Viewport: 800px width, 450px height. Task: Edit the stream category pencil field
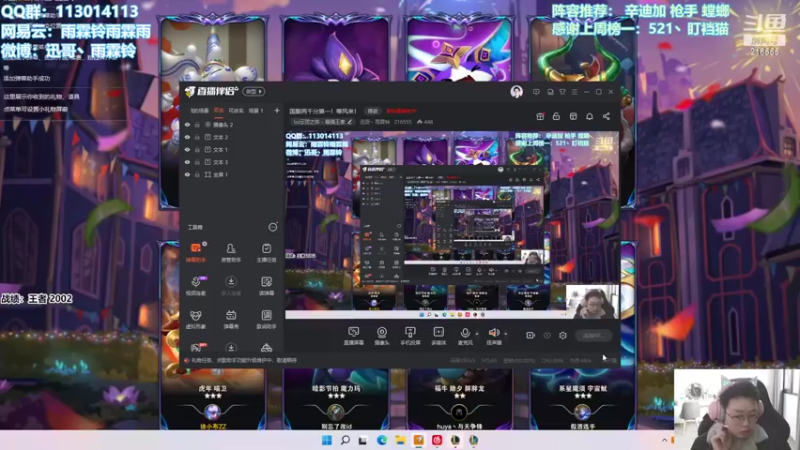pyautogui.click(x=322, y=122)
